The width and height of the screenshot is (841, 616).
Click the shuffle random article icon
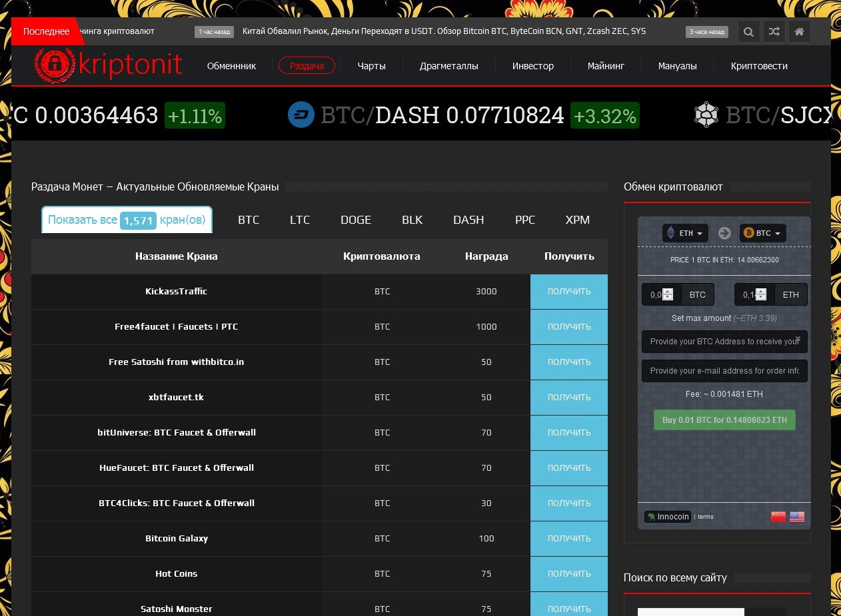click(774, 31)
